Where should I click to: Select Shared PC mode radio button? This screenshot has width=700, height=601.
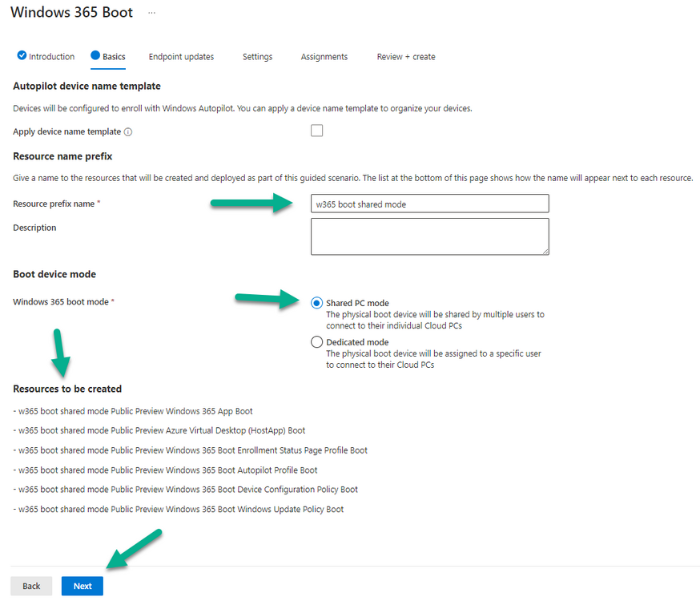[x=316, y=303]
